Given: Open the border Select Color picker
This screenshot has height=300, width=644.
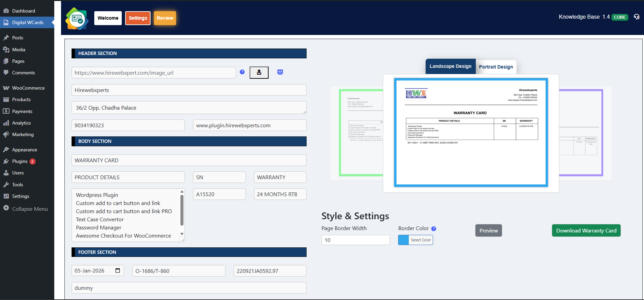Looking at the screenshot, I should [x=415, y=240].
